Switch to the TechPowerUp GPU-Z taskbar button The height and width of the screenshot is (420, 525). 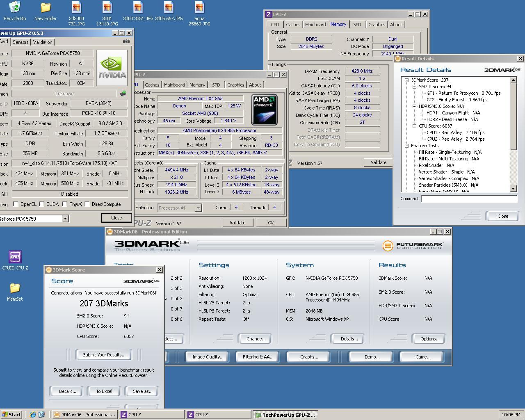(x=285, y=415)
